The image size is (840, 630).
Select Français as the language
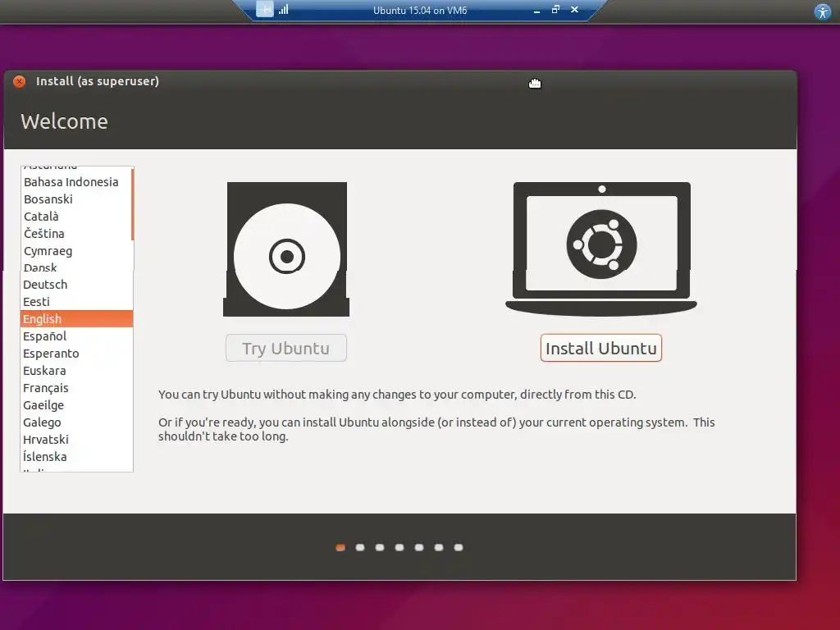coord(76,388)
